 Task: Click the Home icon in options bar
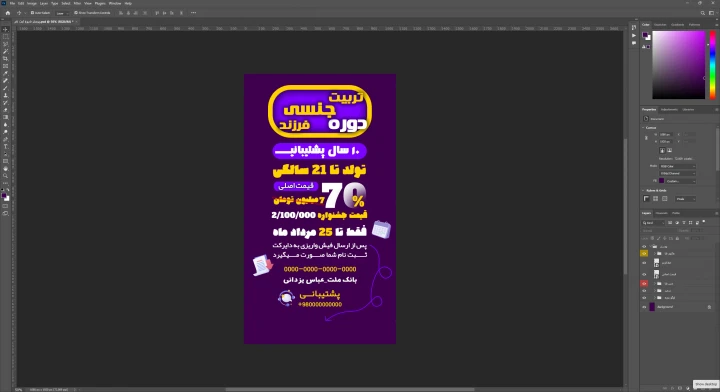(8, 13)
